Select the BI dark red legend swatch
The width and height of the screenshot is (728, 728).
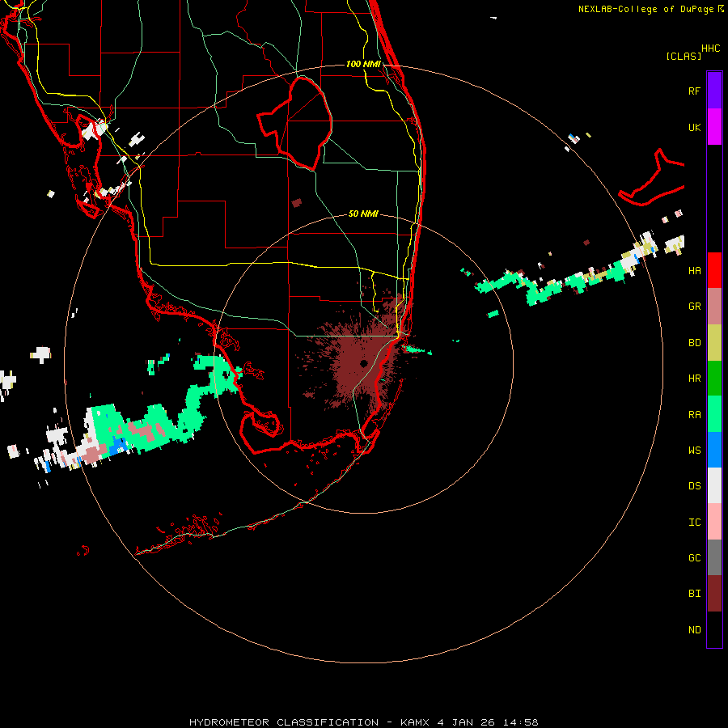tap(714, 594)
